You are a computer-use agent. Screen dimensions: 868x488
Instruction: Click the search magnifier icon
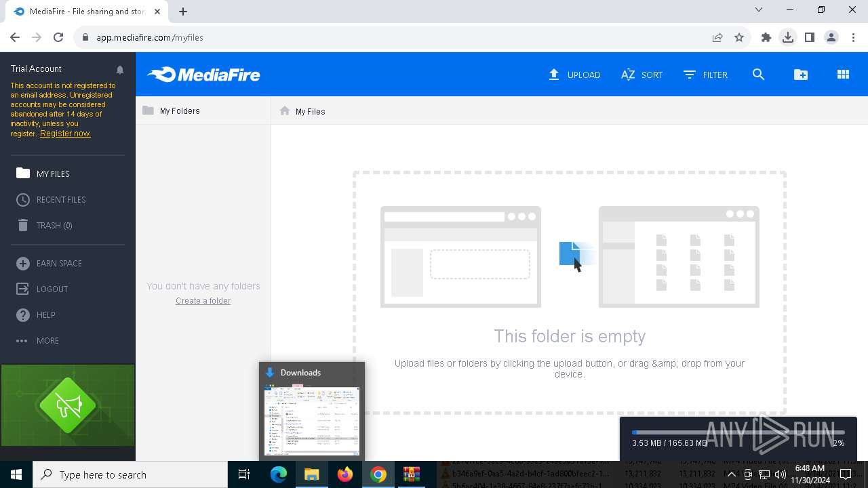tap(758, 75)
